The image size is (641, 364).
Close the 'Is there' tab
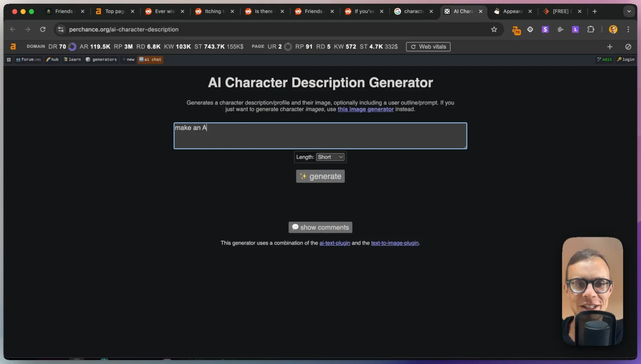tap(282, 11)
